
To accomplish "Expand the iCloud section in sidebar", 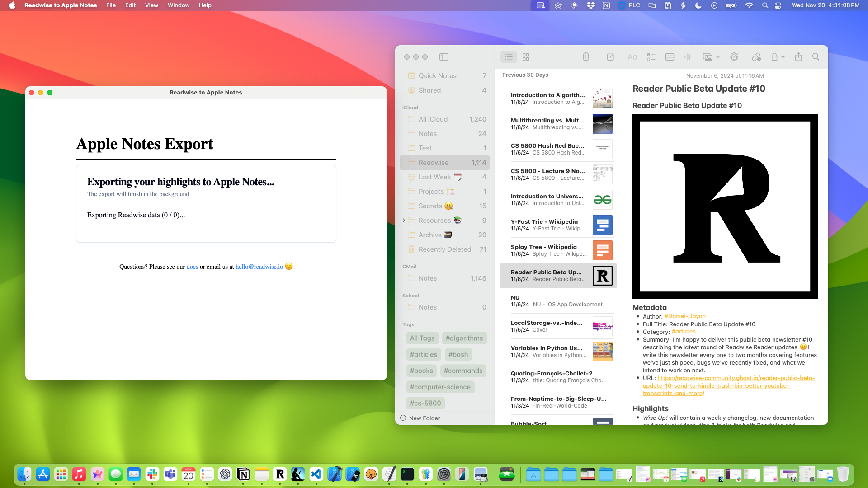I will click(x=410, y=107).
